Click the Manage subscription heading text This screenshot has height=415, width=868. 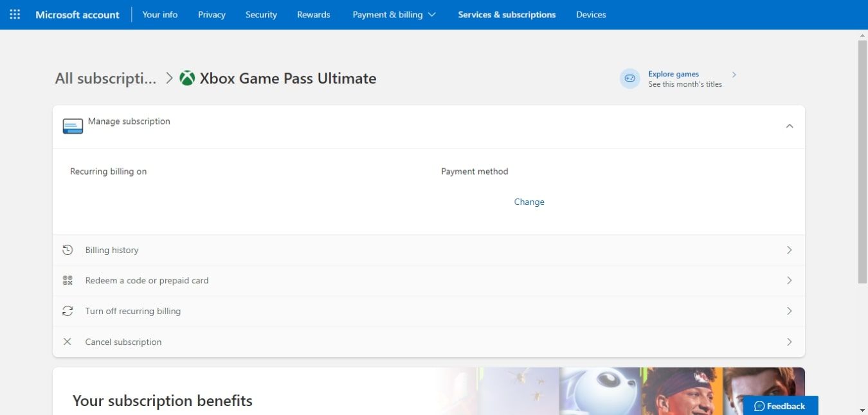coord(129,121)
